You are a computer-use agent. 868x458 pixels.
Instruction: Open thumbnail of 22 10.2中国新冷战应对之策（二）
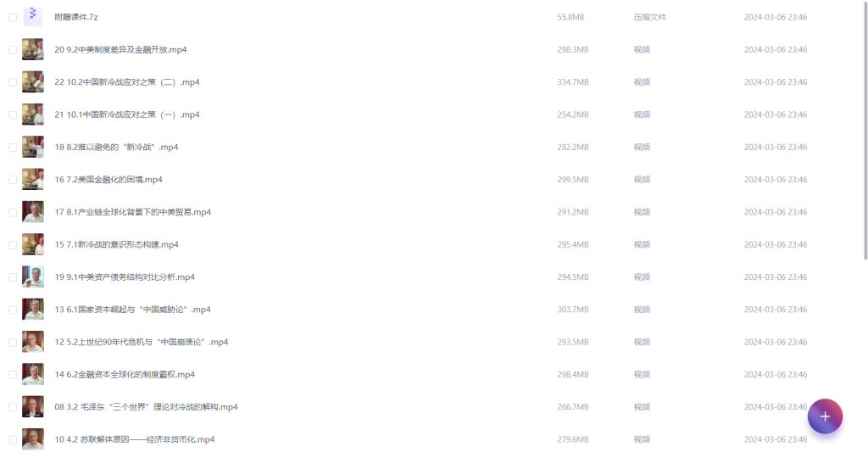(33, 82)
